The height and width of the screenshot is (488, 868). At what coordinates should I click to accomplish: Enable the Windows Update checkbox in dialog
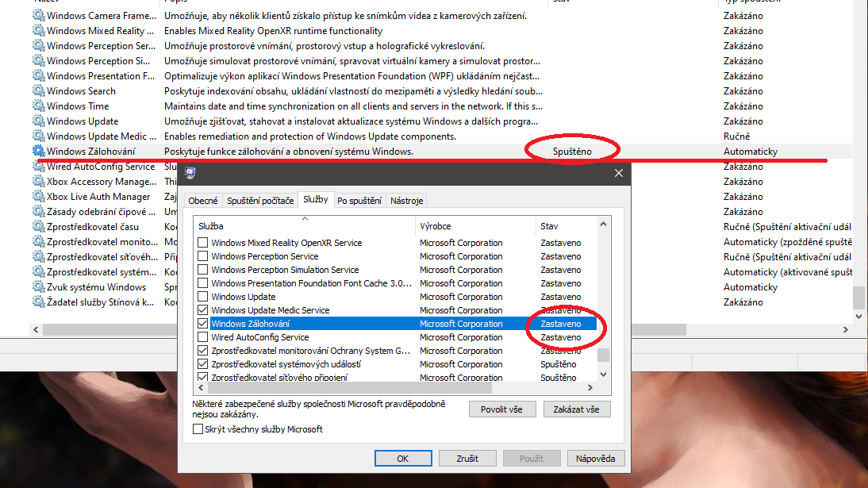(x=202, y=296)
